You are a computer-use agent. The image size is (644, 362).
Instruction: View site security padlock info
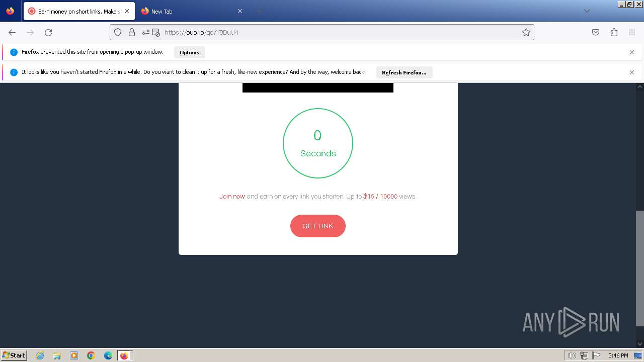click(132, 32)
